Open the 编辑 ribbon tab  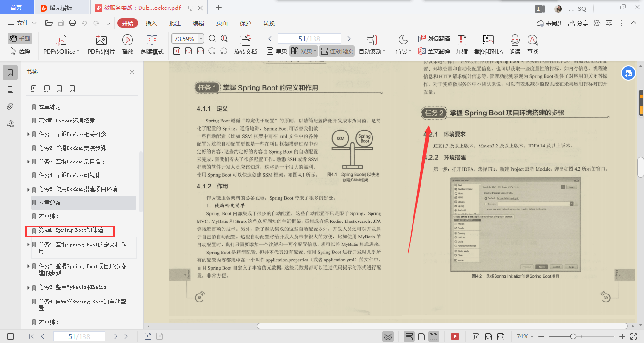(x=198, y=23)
